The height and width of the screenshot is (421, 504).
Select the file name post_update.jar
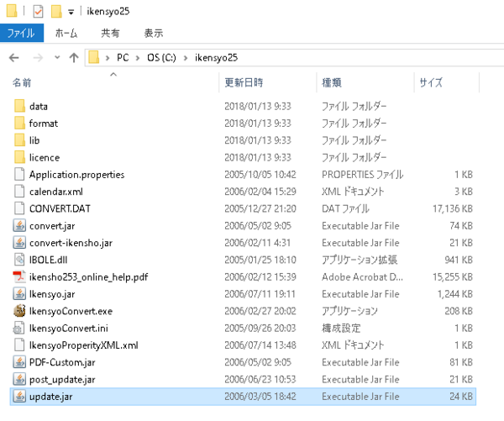click(x=62, y=380)
